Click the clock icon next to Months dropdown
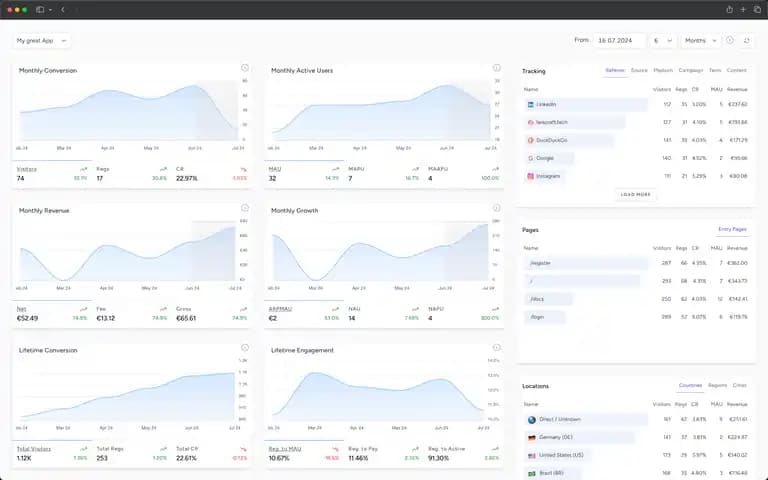 (730, 40)
